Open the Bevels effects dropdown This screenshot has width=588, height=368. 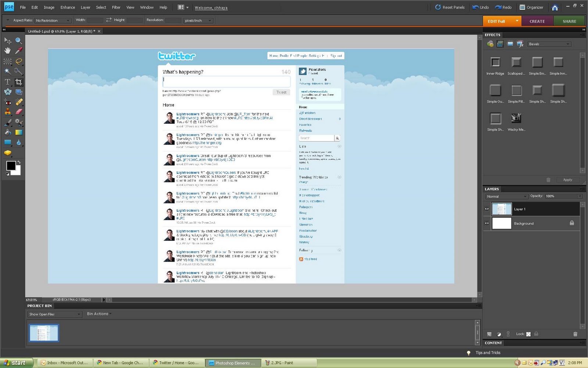tap(549, 43)
